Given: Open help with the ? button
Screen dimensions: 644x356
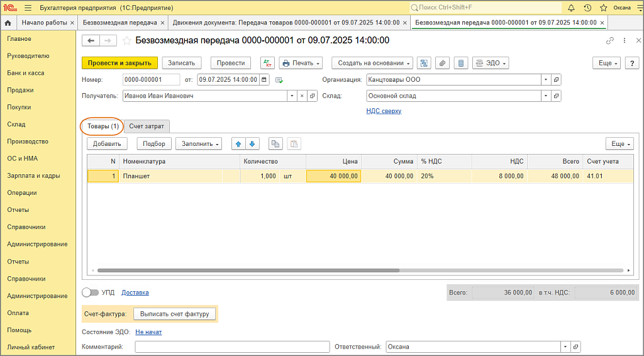Looking at the screenshot, I should (631, 64).
